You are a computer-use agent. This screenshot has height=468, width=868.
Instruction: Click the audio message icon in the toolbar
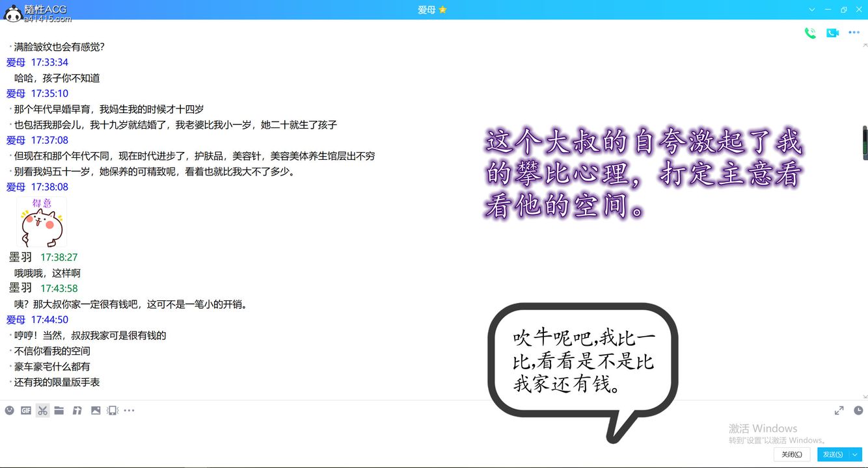click(x=77, y=410)
